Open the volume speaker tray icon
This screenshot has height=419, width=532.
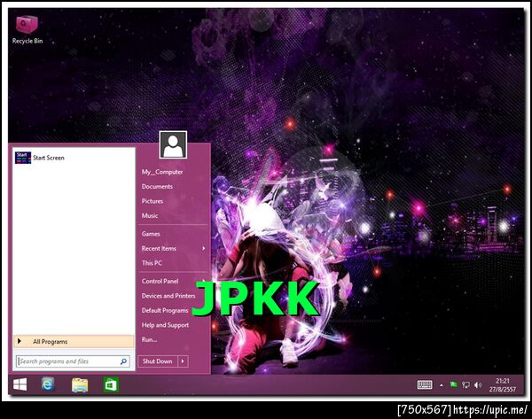coord(478,384)
